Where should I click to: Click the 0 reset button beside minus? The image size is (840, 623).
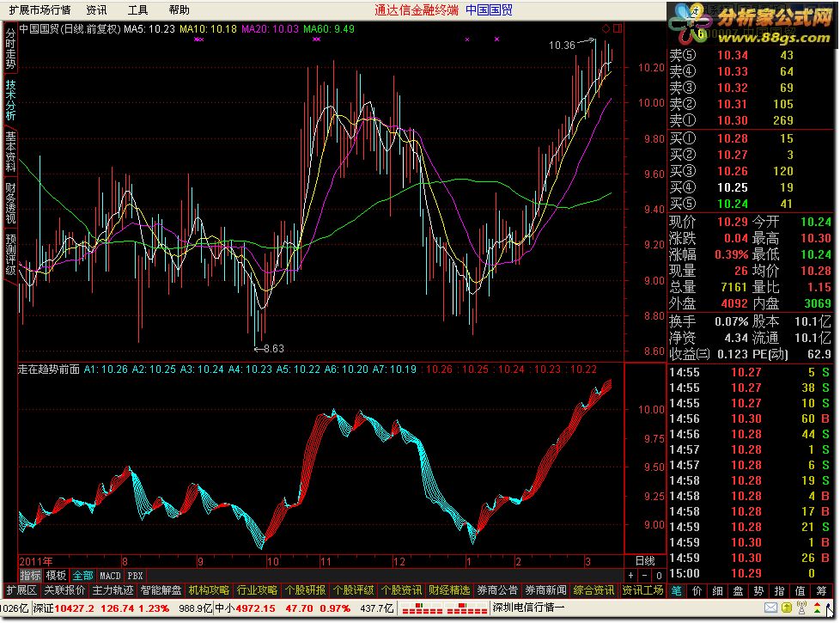(x=659, y=575)
